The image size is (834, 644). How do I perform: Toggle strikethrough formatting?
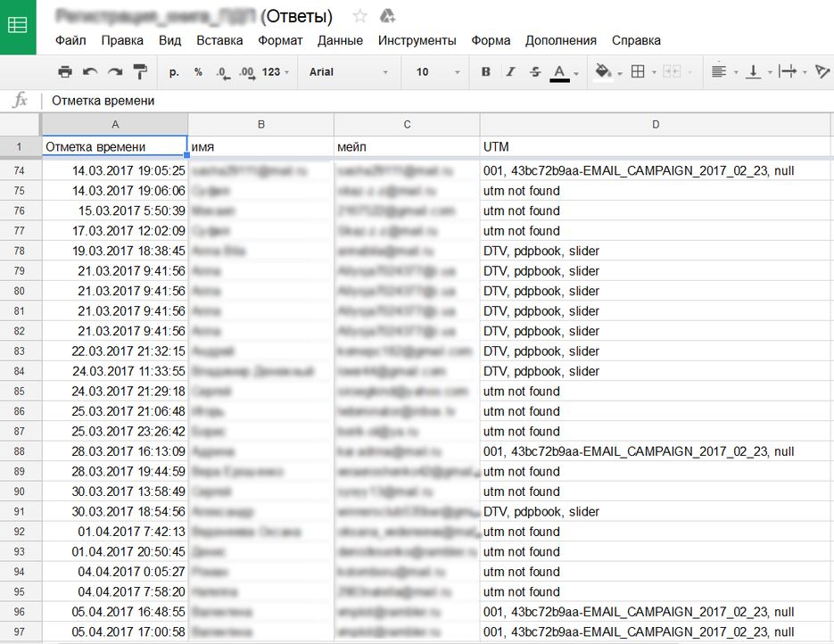tap(535, 71)
